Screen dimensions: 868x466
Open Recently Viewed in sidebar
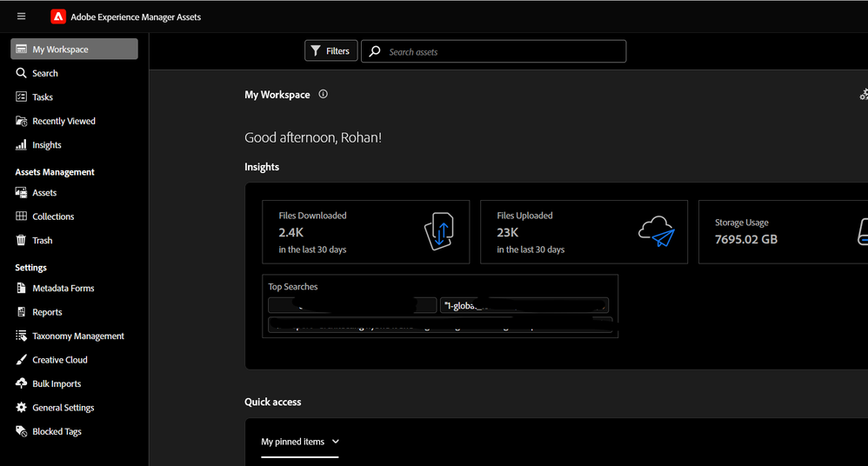pos(63,121)
